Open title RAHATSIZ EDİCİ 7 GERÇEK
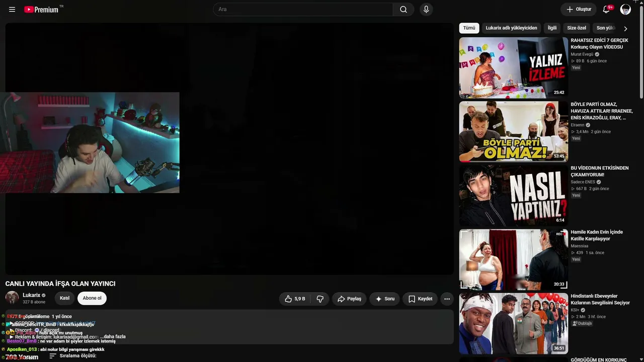The width and height of the screenshot is (644, 362). pyautogui.click(x=599, y=44)
